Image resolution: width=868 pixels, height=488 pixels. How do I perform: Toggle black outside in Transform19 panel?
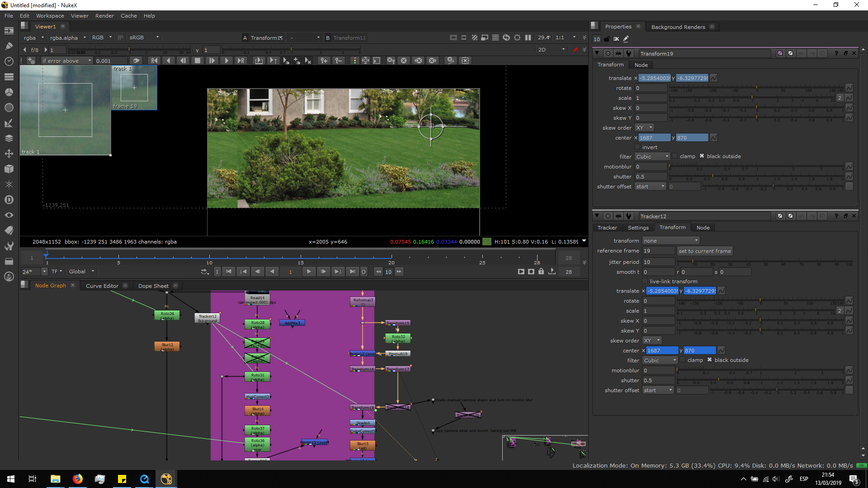click(x=702, y=156)
